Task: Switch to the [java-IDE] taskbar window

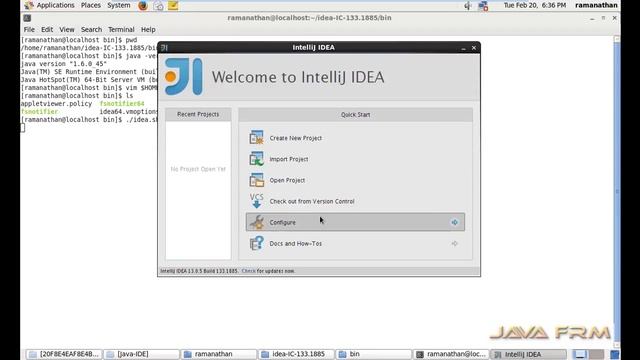Action: tap(141, 354)
